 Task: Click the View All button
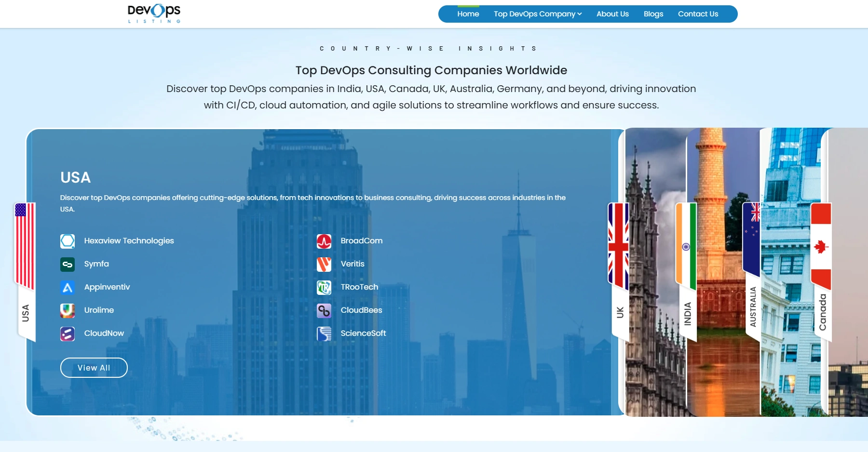(94, 368)
